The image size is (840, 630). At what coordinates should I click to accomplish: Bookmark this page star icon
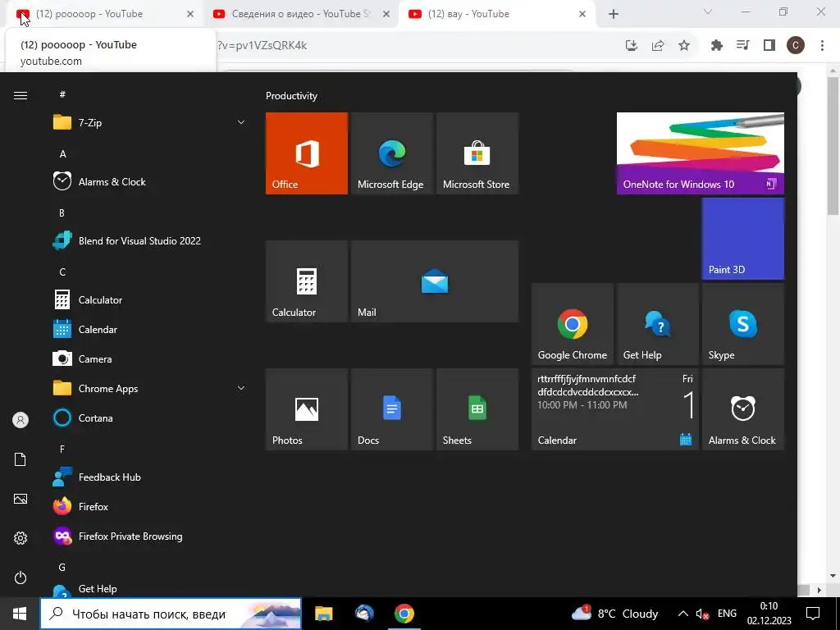(x=684, y=46)
